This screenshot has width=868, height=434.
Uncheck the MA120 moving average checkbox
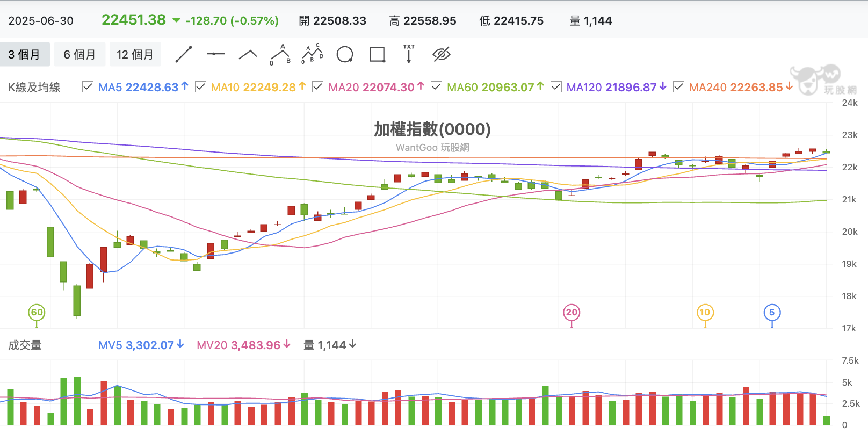(x=556, y=87)
